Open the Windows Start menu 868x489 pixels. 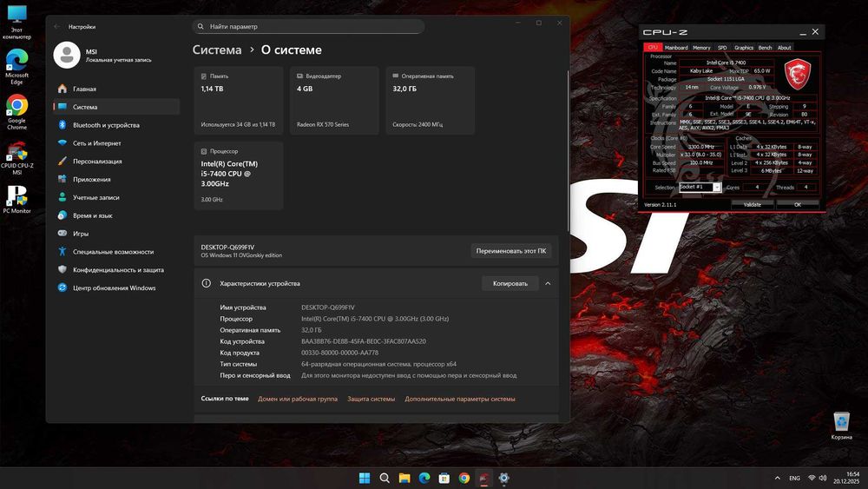[365, 478]
